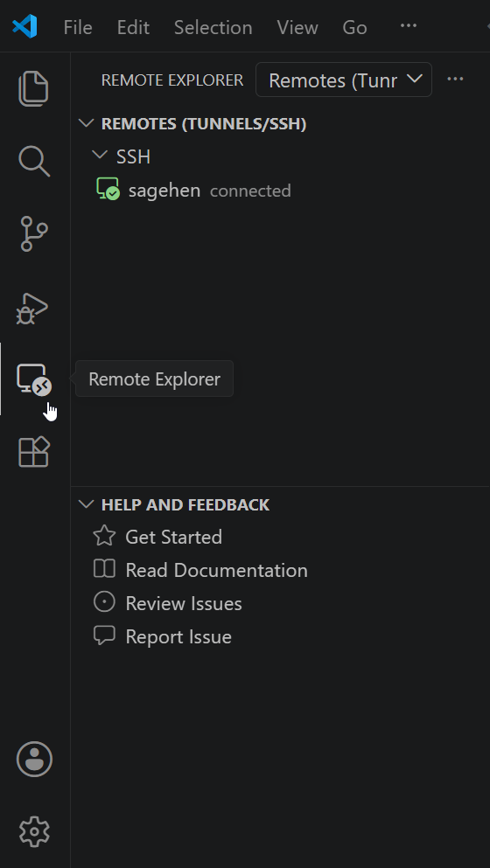Open Remote Explorer views and more actions
The image size is (490, 868).
455,80
